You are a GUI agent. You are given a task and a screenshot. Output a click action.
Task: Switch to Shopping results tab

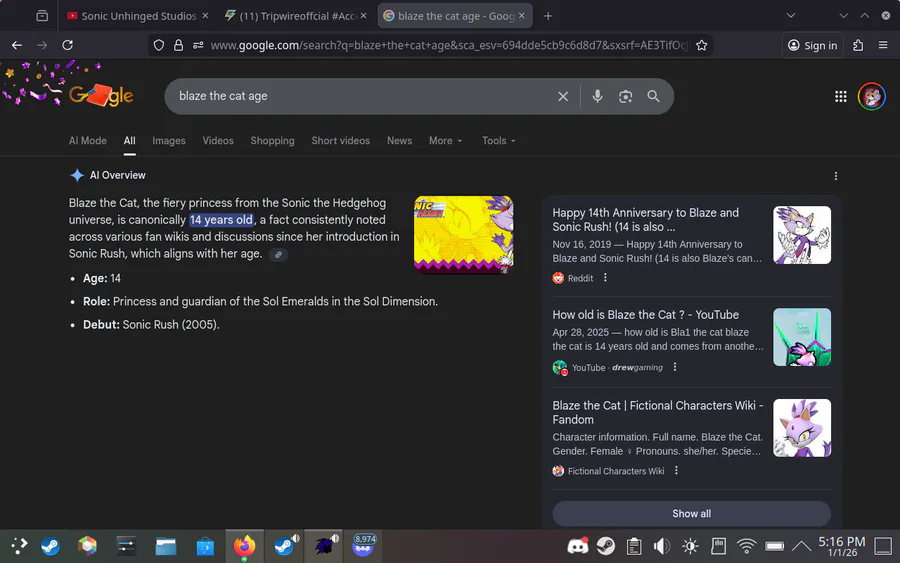coord(272,141)
